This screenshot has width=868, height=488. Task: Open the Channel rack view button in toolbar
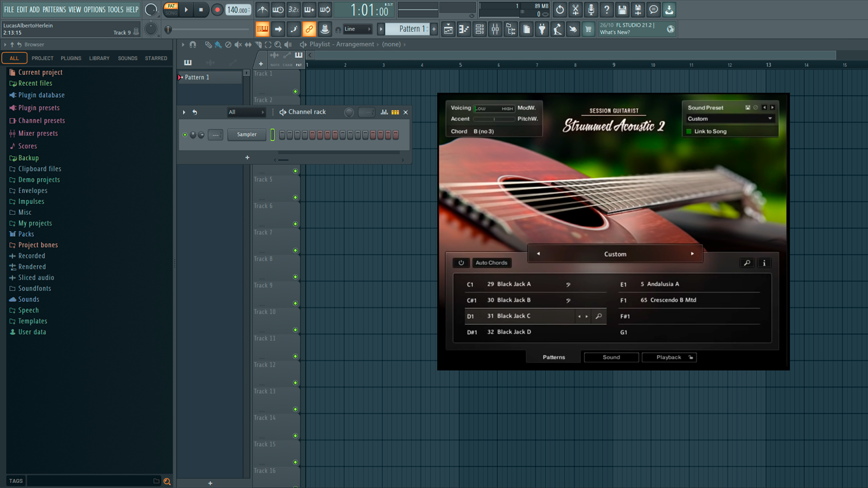(480, 29)
